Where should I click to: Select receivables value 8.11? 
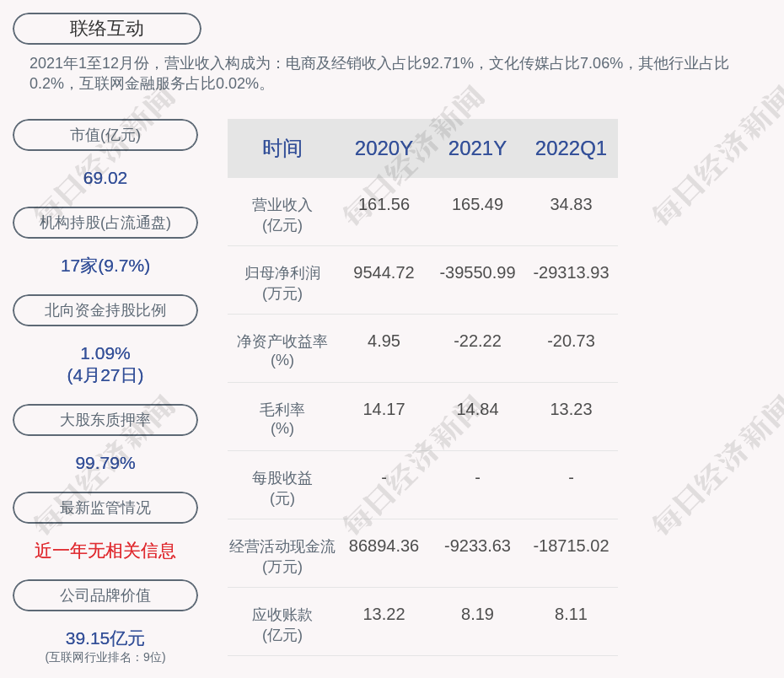click(571, 615)
